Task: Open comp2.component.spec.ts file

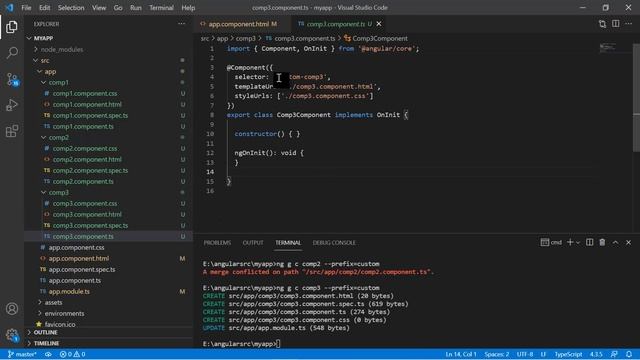Action: tap(90, 171)
